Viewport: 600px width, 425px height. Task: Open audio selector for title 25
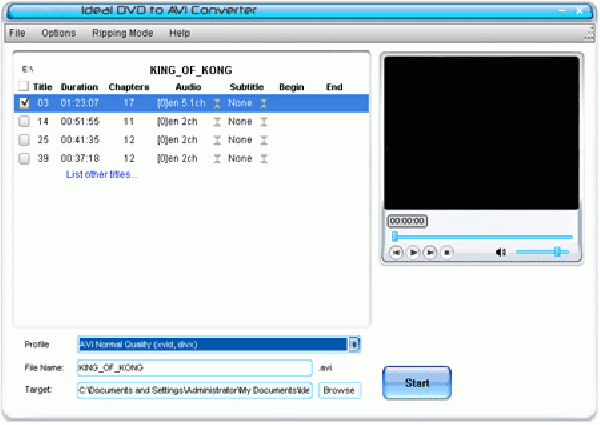[x=217, y=140]
